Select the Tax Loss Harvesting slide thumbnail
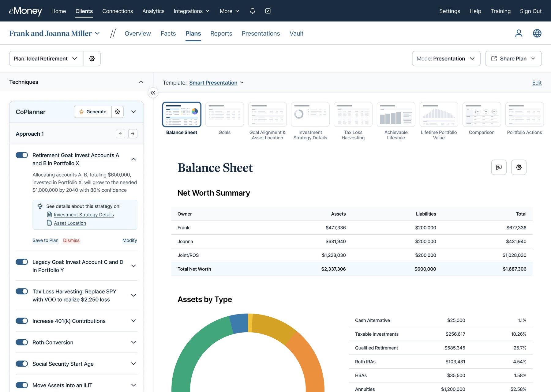Viewport: 551px width, 392px height. coord(353,115)
